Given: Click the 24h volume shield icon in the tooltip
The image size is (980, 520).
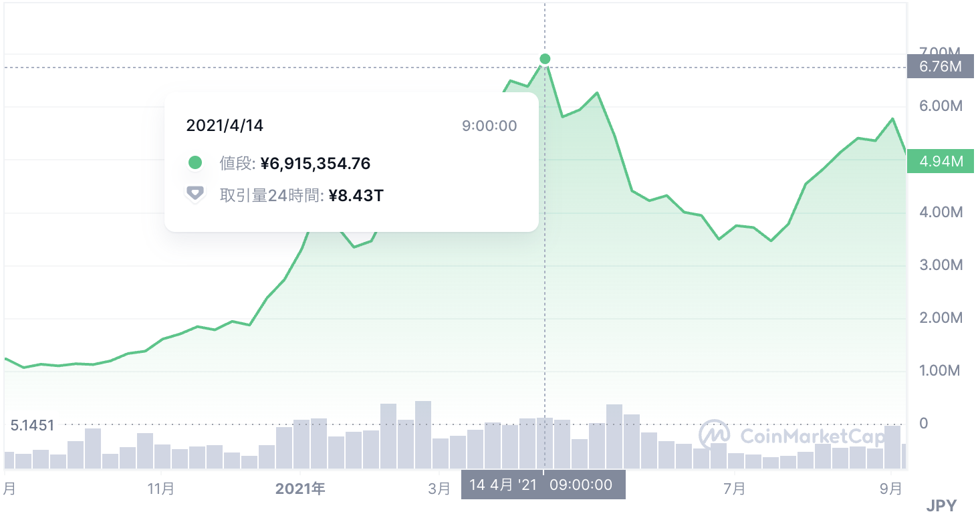Looking at the screenshot, I should [195, 194].
